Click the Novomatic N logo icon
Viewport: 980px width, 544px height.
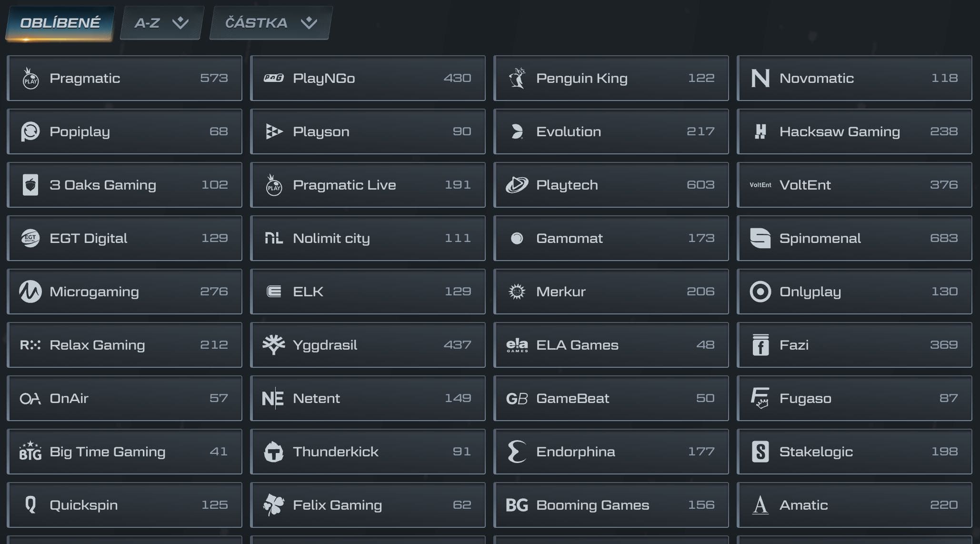point(760,78)
